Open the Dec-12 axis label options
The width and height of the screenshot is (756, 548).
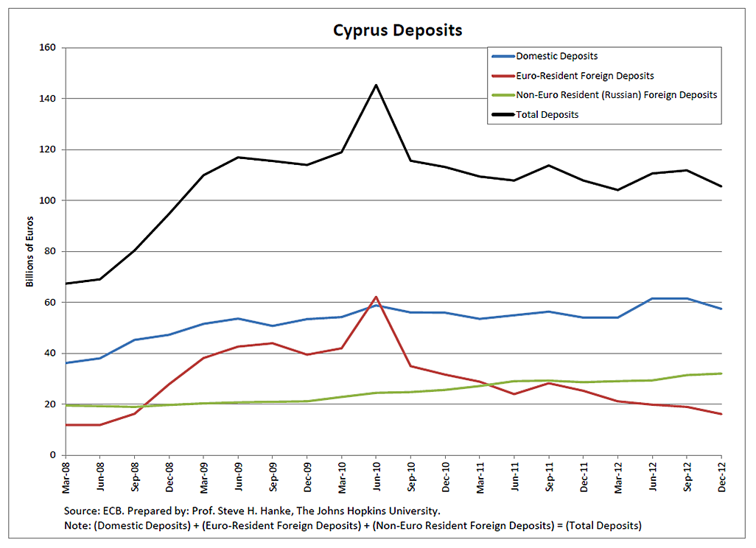point(722,477)
